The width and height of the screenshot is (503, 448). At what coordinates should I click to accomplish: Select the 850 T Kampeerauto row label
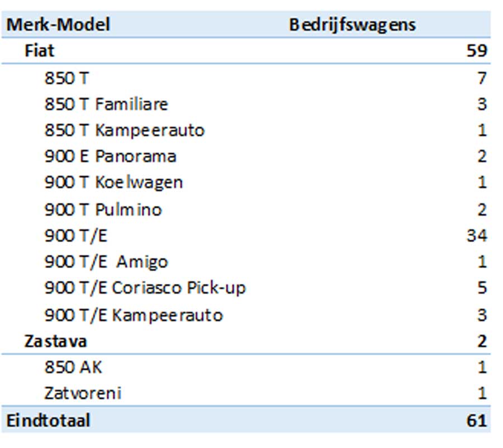coord(124,130)
